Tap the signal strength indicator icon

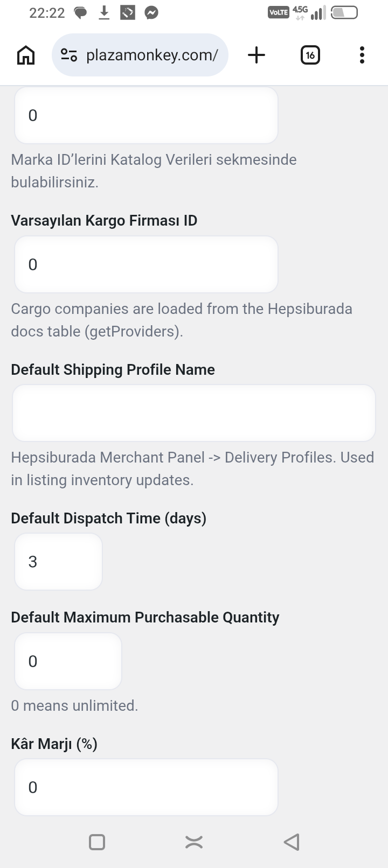[318, 12]
